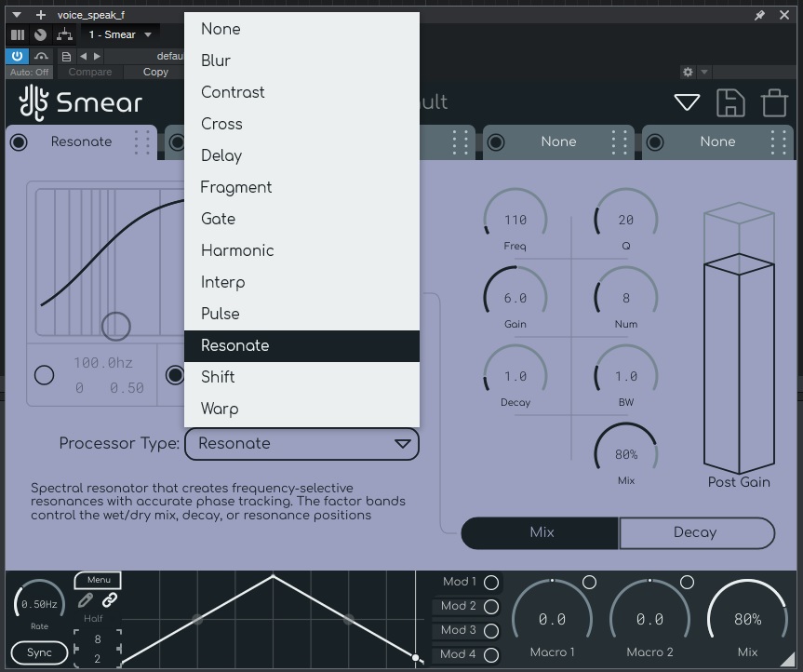Image resolution: width=803 pixels, height=672 pixels.
Task: Choose Delay from the processor list
Action: click(301, 155)
